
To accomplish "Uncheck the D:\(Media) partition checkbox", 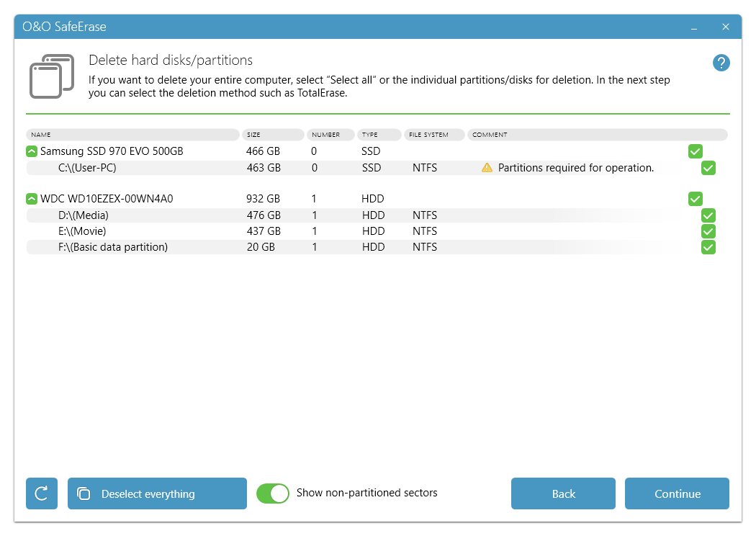I will pos(708,215).
